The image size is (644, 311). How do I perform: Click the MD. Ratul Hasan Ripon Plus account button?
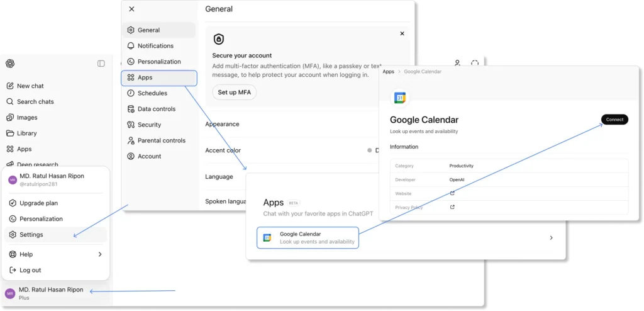coord(56,293)
